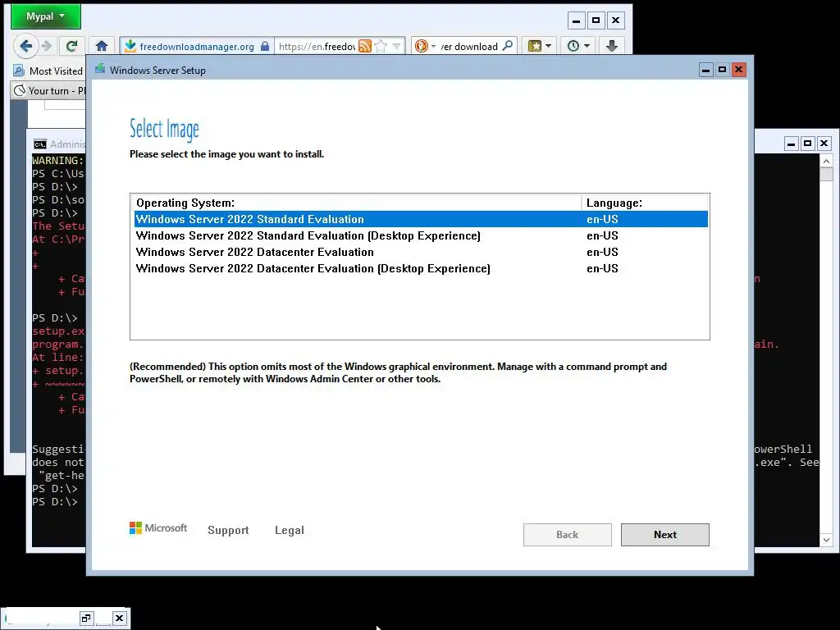Maximize the Windows Server Setup window

[722, 70]
